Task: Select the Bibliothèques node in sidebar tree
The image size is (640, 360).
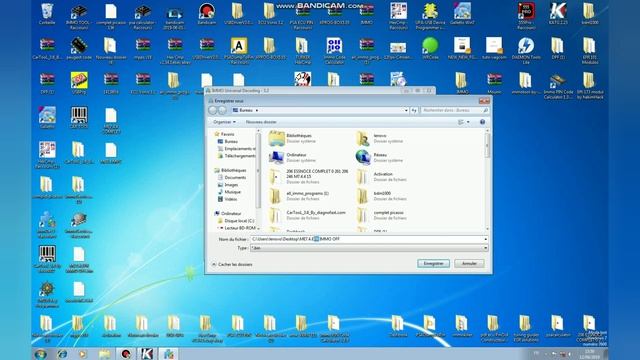Action: (230, 170)
